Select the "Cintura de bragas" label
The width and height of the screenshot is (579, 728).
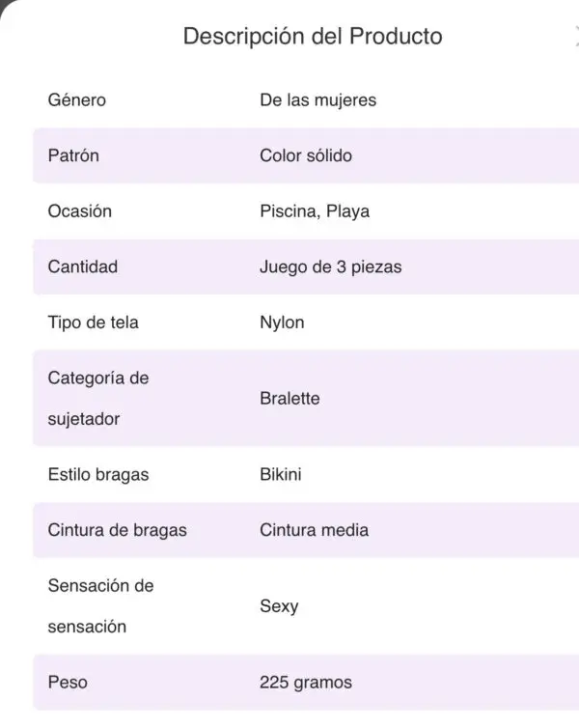pos(117,530)
